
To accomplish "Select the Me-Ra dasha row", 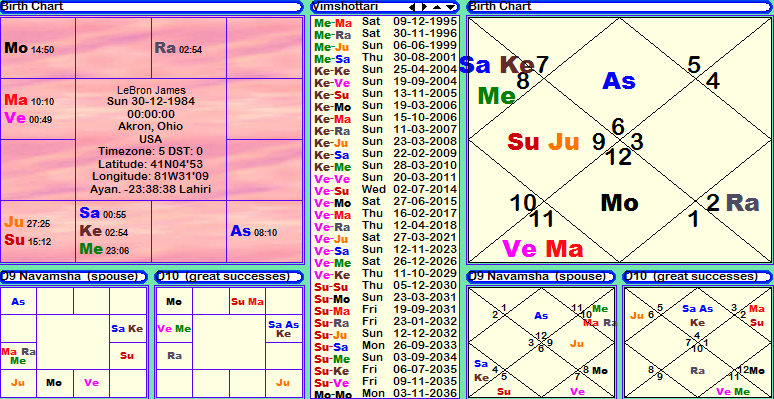I will coord(386,35).
